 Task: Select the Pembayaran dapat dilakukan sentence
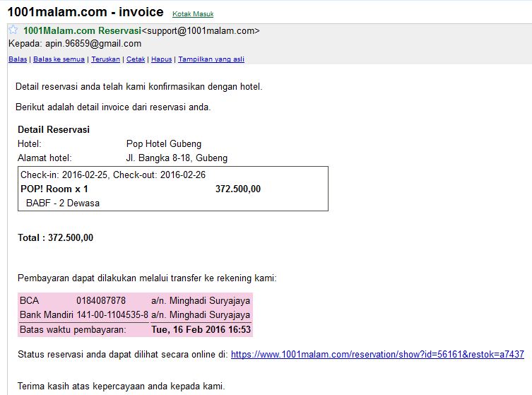(x=147, y=278)
